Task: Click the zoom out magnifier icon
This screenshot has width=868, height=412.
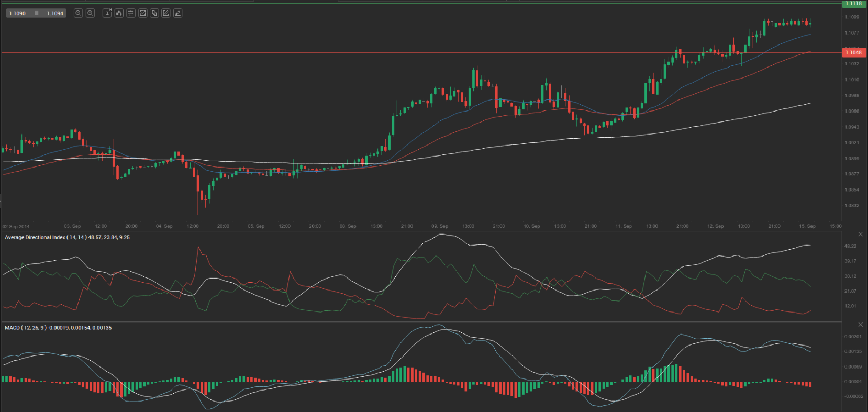Action: (x=78, y=13)
